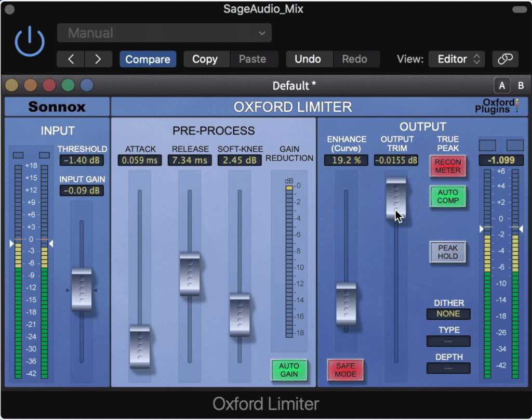Image resolution: width=532 pixels, height=420 pixels.
Task: Click the Input Gain value field -0.09 dB
Action: (x=82, y=190)
